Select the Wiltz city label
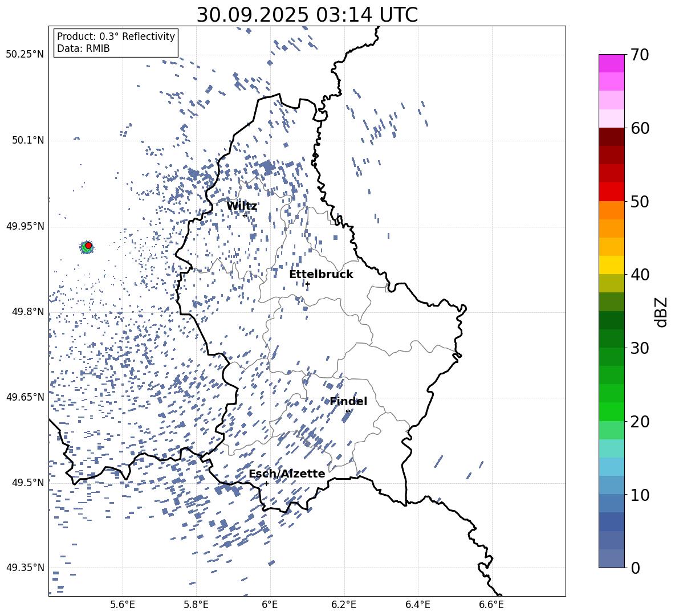The image size is (675, 616). coord(242,206)
